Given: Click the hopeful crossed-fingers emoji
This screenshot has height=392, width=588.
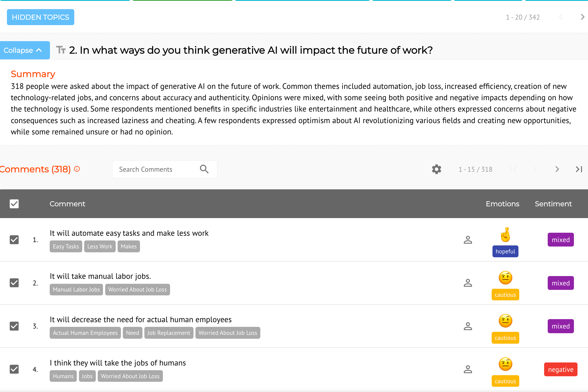Looking at the screenshot, I should (505, 235).
